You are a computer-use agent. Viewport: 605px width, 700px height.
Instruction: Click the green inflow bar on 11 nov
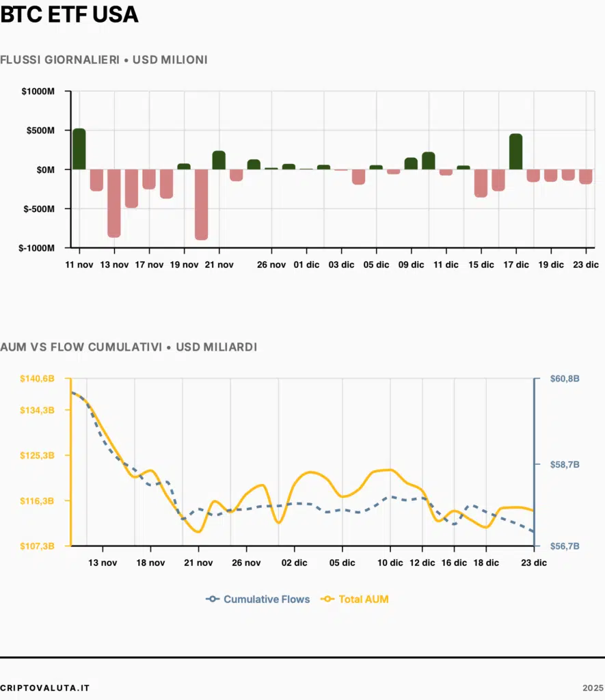(78, 147)
